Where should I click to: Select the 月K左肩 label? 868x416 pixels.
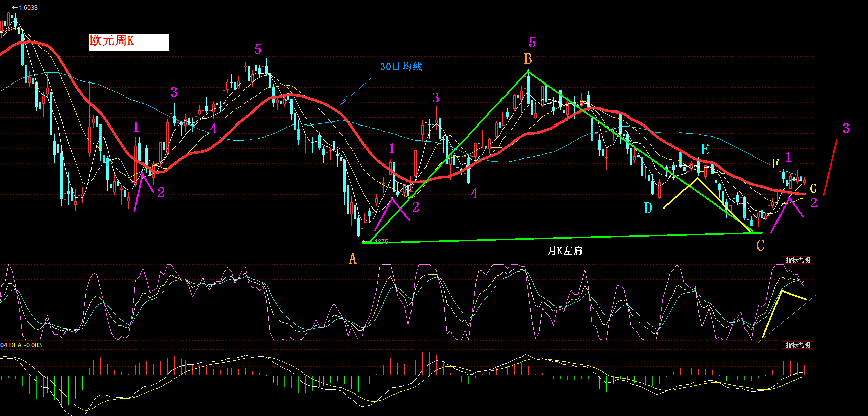pos(565,251)
